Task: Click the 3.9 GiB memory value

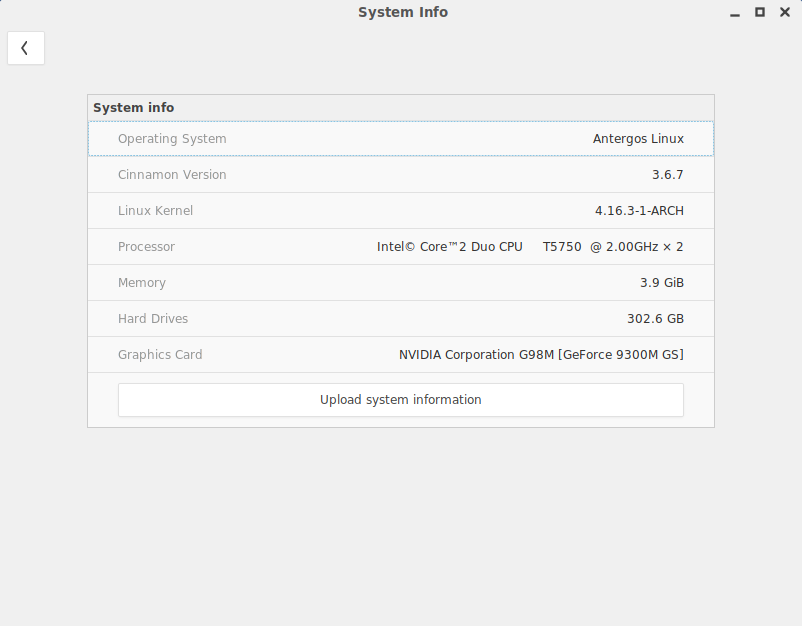Action: point(662,283)
